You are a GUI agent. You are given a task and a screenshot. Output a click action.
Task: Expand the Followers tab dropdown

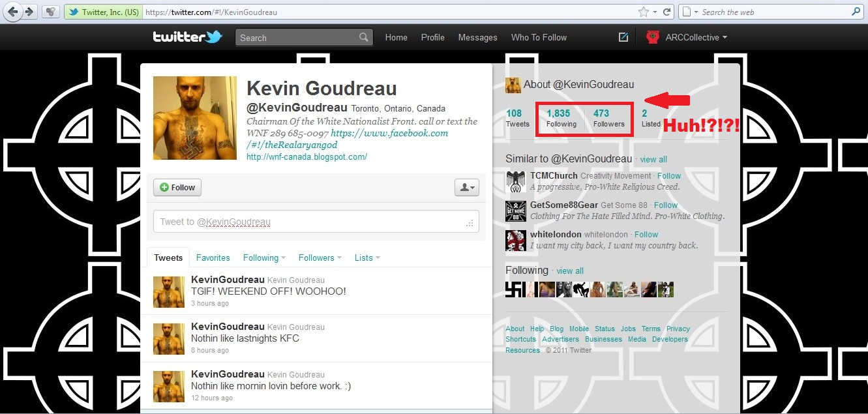(x=339, y=258)
